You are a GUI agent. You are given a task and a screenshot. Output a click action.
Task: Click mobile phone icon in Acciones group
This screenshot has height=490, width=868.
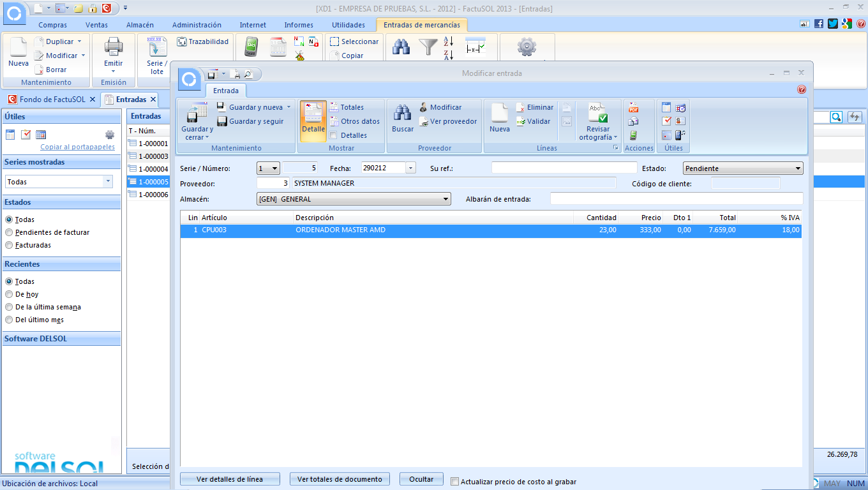(x=633, y=135)
